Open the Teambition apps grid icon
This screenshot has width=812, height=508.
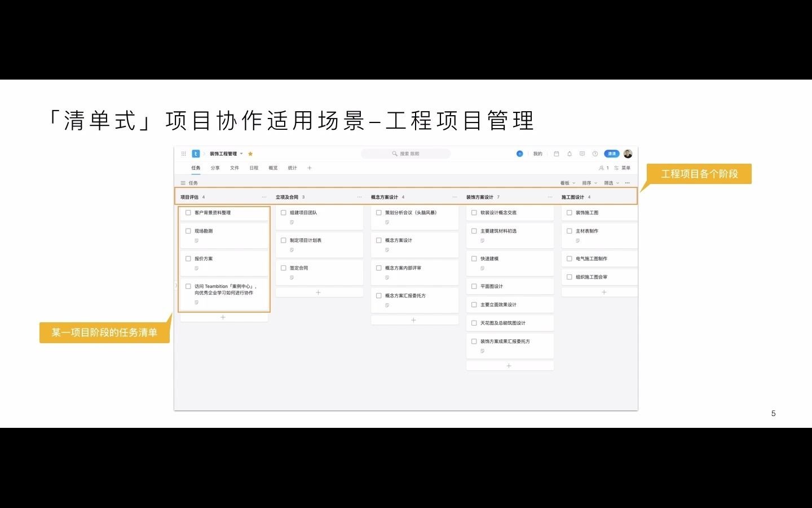pyautogui.click(x=183, y=153)
